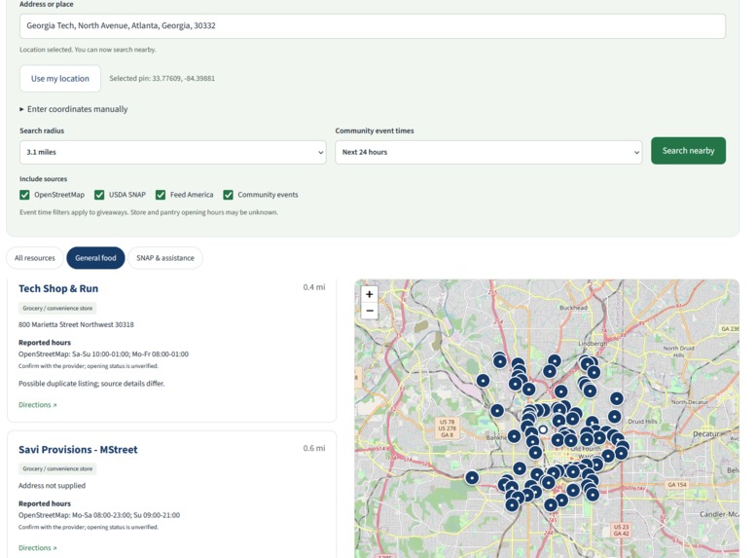756x558 pixels.
Task: Uncheck the USDA SNAP source
Action: pos(99,195)
